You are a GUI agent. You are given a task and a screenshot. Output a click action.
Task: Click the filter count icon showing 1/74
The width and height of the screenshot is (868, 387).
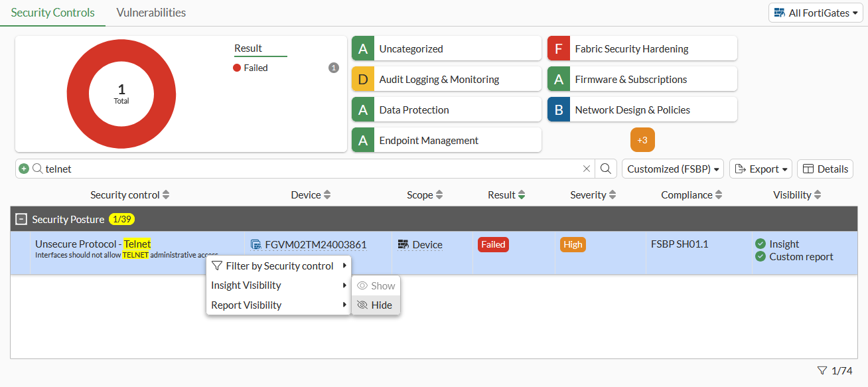click(x=822, y=370)
